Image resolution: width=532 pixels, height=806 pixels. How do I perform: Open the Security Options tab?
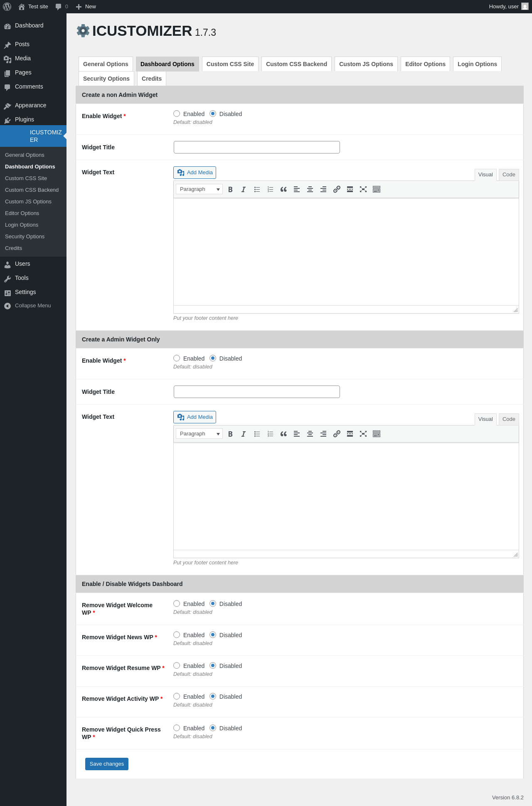pyautogui.click(x=106, y=79)
